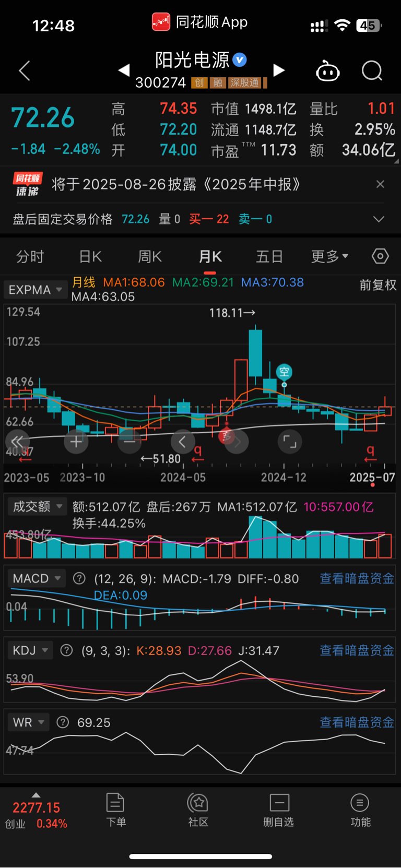Switch to 日K chart tab
Image resolution: width=401 pixels, height=868 pixels.
(90, 256)
